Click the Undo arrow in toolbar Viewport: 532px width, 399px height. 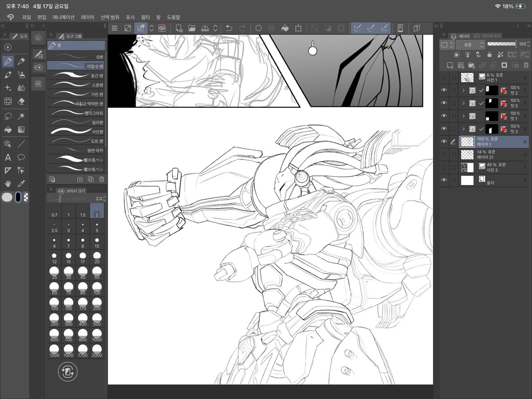(229, 28)
